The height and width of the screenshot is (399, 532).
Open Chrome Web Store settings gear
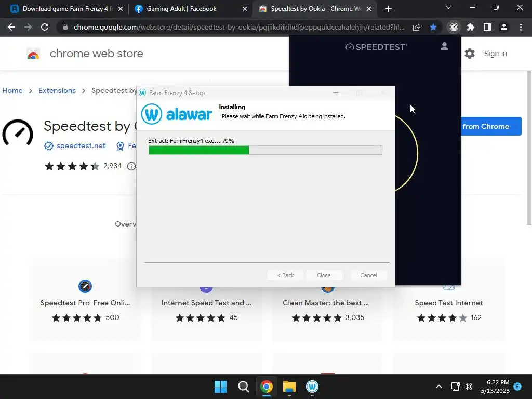[x=470, y=54]
